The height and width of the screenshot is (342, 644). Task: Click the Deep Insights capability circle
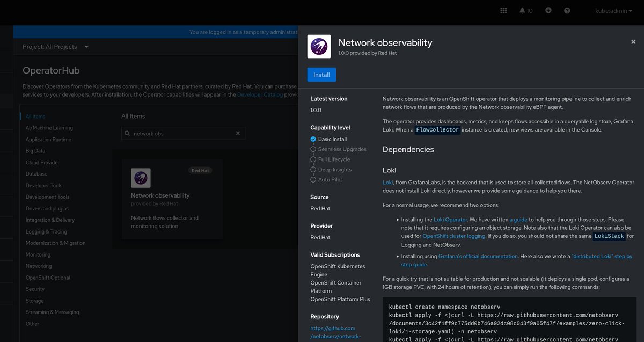tap(313, 170)
